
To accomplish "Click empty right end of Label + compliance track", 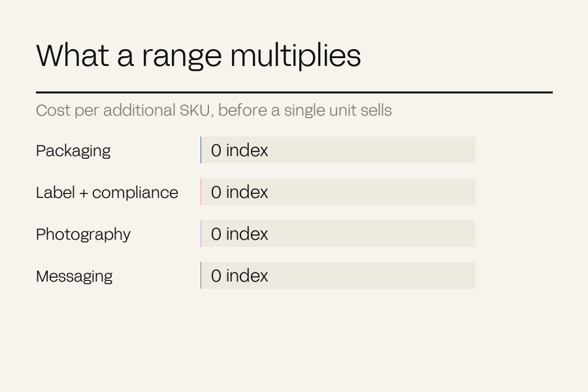I will (x=450, y=191).
